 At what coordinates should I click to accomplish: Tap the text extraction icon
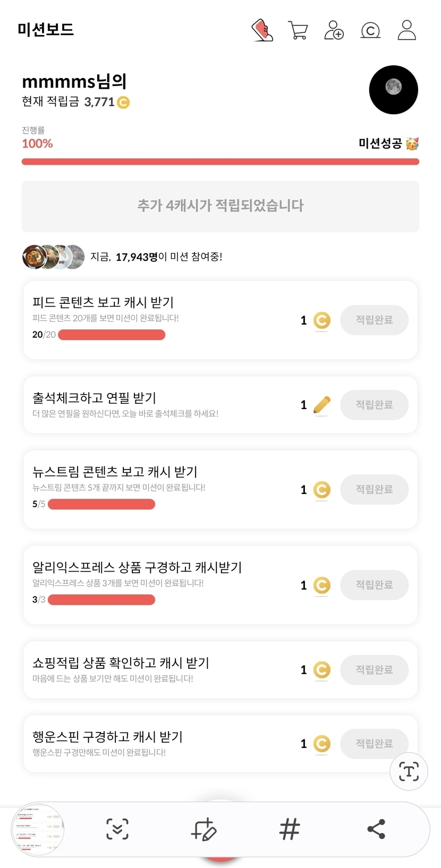click(x=409, y=771)
